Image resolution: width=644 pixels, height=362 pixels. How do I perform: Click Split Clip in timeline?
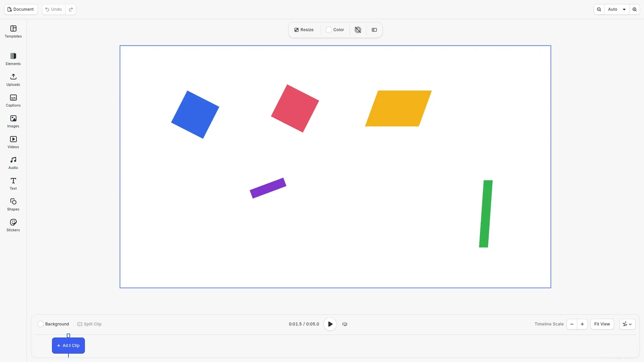(x=90, y=324)
